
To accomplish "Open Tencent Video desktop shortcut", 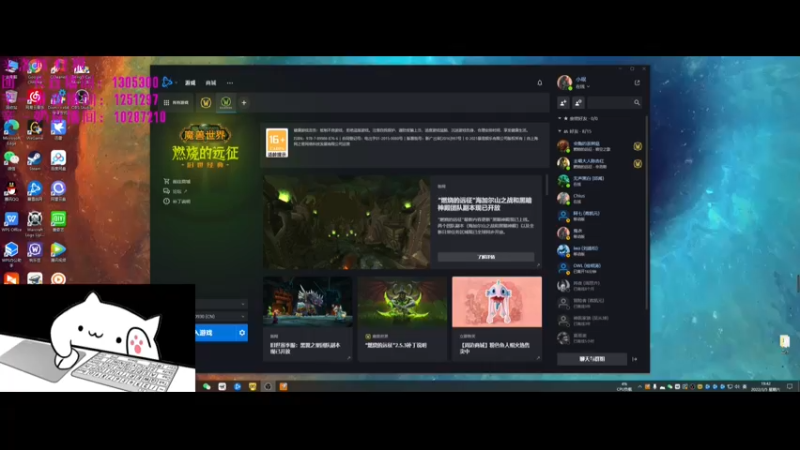I will 58,253.
